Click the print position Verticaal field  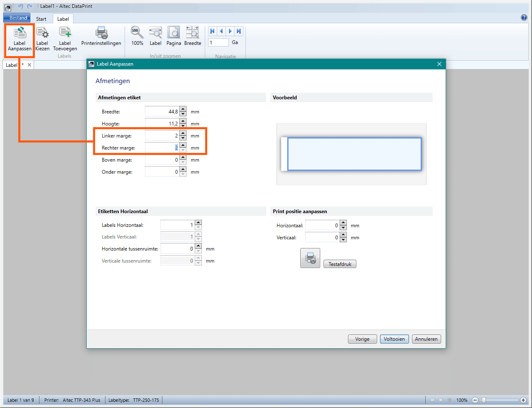[x=322, y=237]
